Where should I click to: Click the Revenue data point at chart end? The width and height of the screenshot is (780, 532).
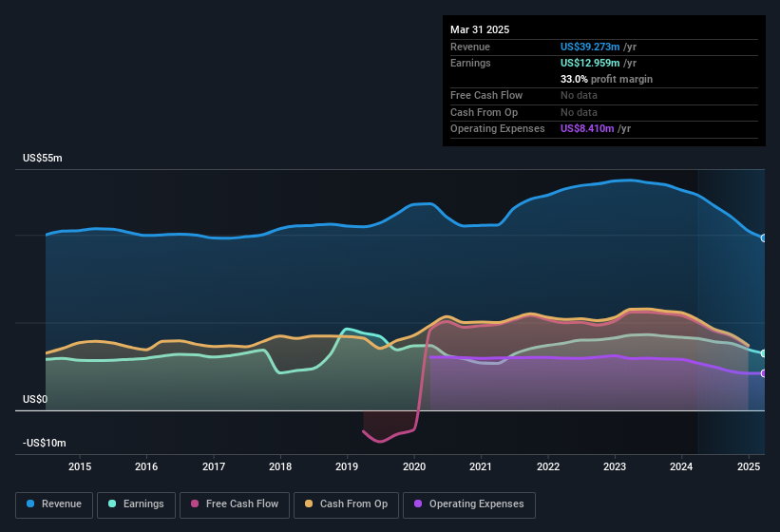coord(764,238)
